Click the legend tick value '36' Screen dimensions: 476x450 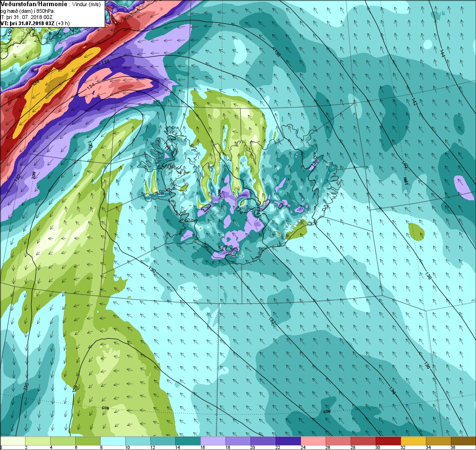click(453, 447)
